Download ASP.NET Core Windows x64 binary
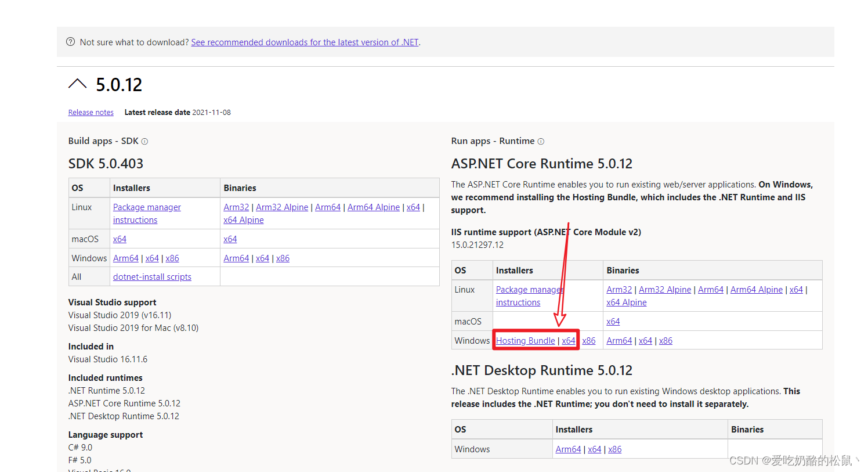Image resolution: width=868 pixels, height=472 pixels. tap(645, 341)
